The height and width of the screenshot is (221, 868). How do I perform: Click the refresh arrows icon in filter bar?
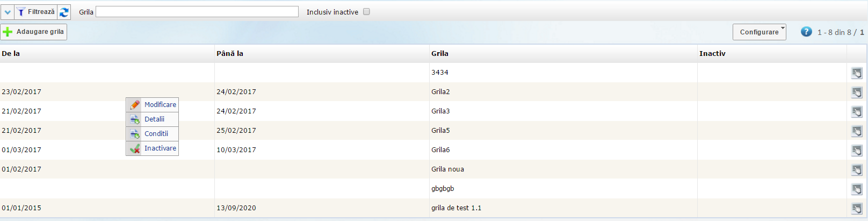64,12
